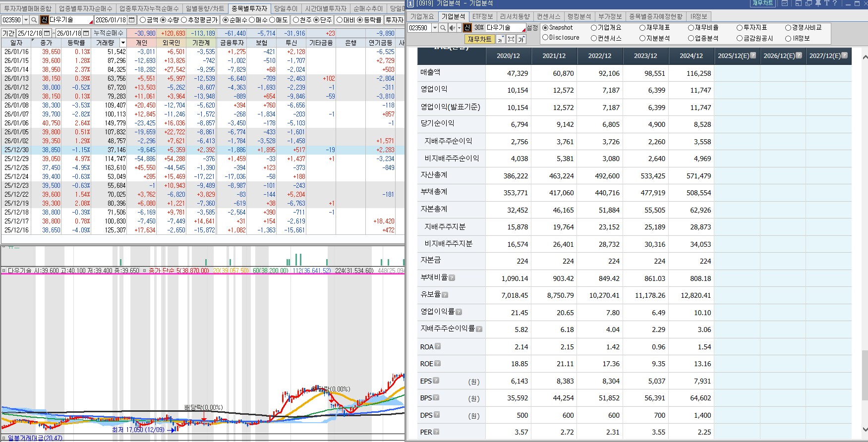Image resolution: width=868 pixels, height=442 pixels.
Task: Click the help icon next to EPS
Action: click(x=436, y=381)
